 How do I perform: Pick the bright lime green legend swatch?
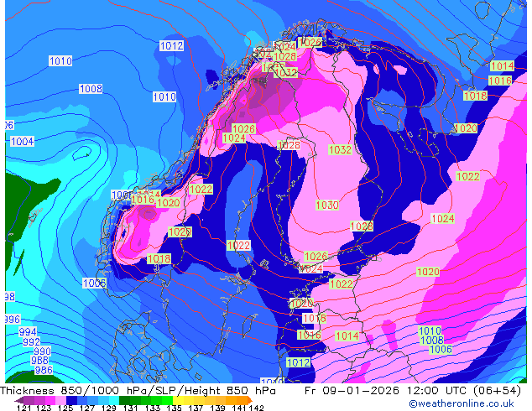coord(168,400)
